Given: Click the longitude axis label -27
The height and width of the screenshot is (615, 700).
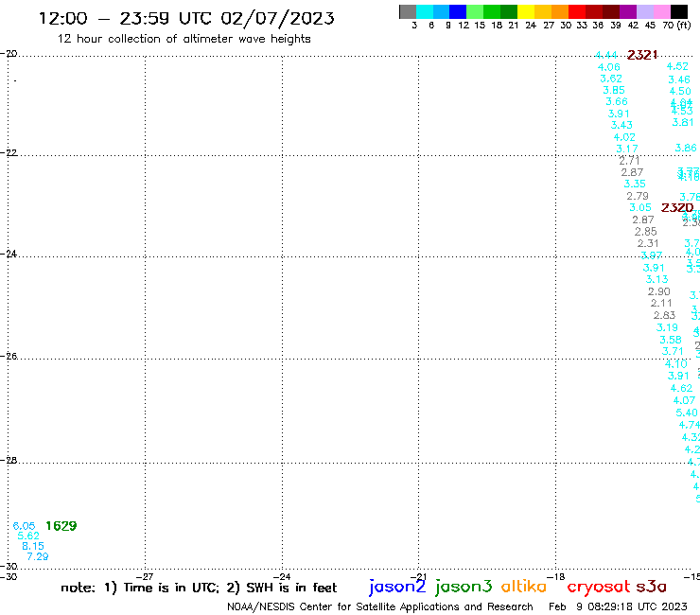Looking at the screenshot, I should point(145,577).
